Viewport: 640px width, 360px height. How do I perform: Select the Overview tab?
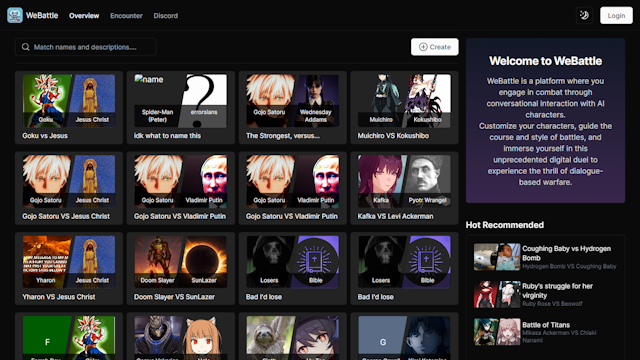click(x=84, y=16)
